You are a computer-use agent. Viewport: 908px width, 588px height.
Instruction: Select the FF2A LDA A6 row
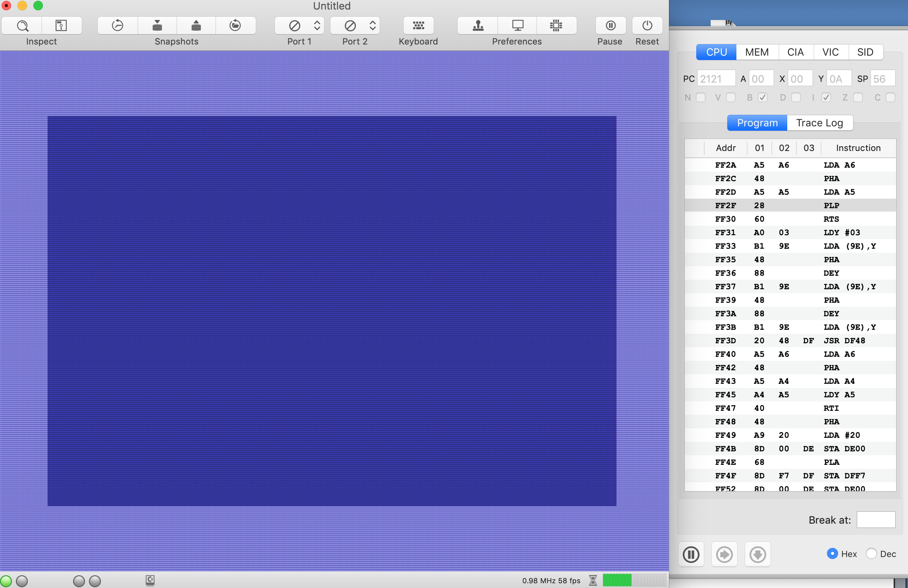790,165
